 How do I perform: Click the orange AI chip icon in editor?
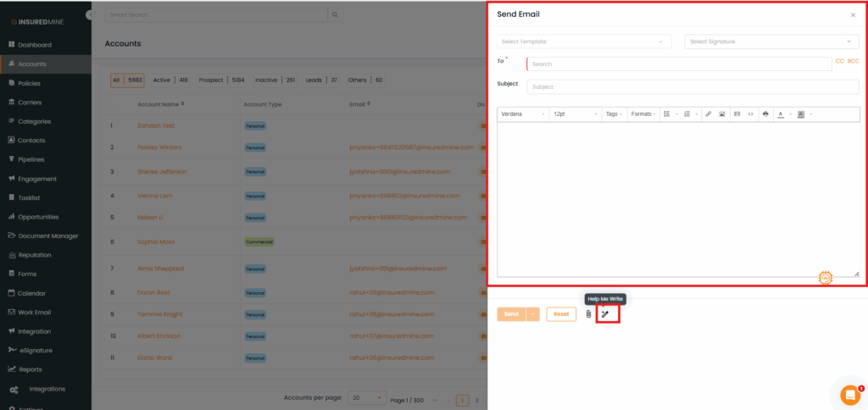point(825,277)
